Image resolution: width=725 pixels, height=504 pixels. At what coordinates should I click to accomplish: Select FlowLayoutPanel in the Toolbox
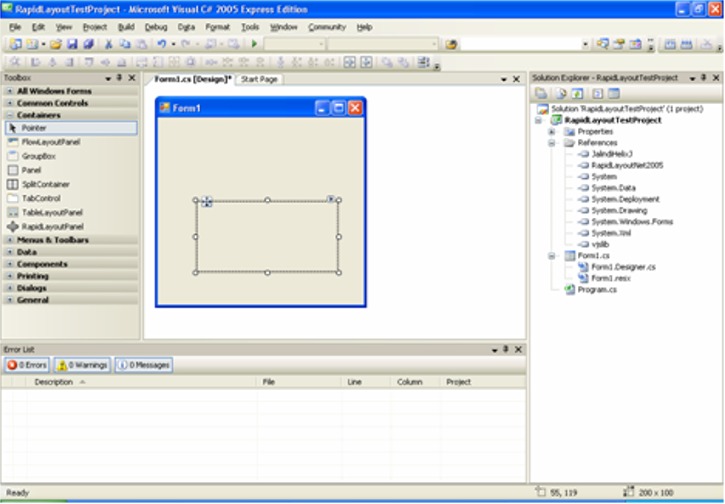point(71,142)
